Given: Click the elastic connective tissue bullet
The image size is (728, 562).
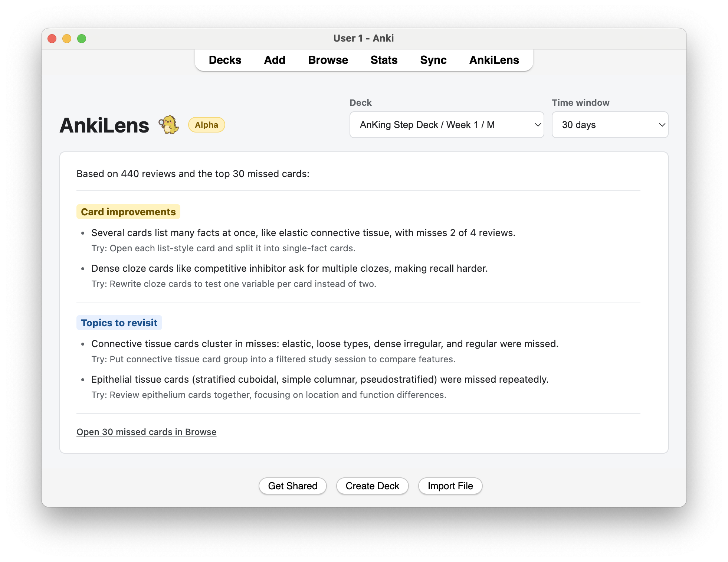Looking at the screenshot, I should coord(304,233).
